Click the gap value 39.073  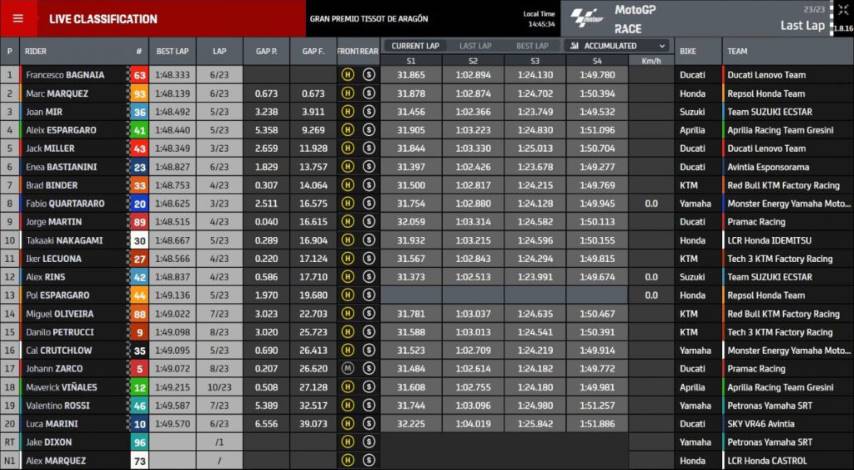point(313,424)
